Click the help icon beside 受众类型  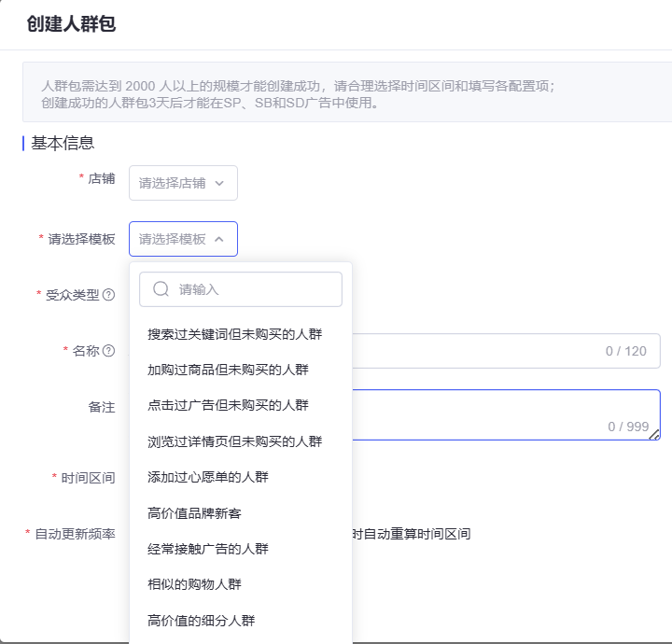109,295
